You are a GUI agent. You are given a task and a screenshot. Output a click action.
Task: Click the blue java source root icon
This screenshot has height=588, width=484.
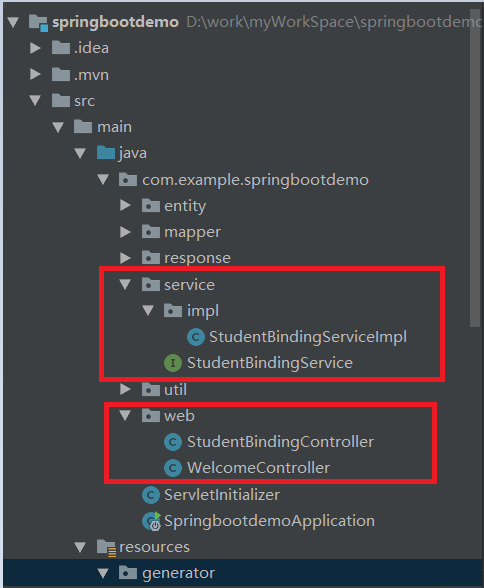[106, 153]
